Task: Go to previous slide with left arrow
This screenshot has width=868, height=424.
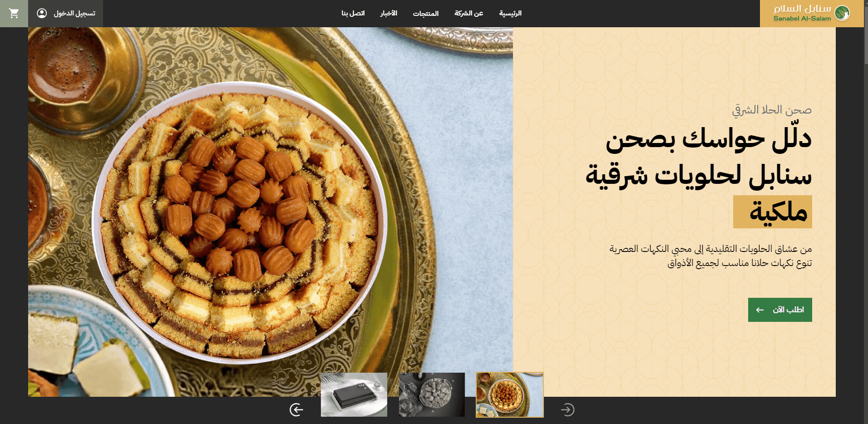Action: point(296,409)
